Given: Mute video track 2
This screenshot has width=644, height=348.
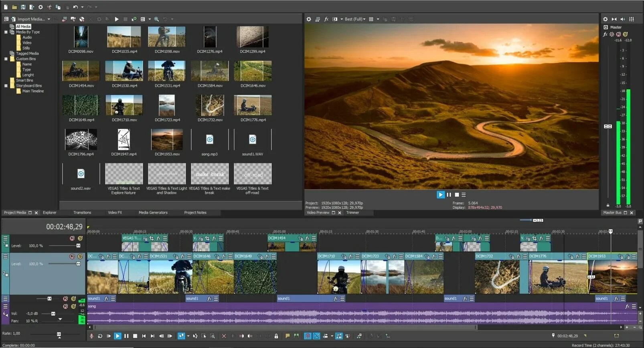Looking at the screenshot, I should (x=72, y=256).
